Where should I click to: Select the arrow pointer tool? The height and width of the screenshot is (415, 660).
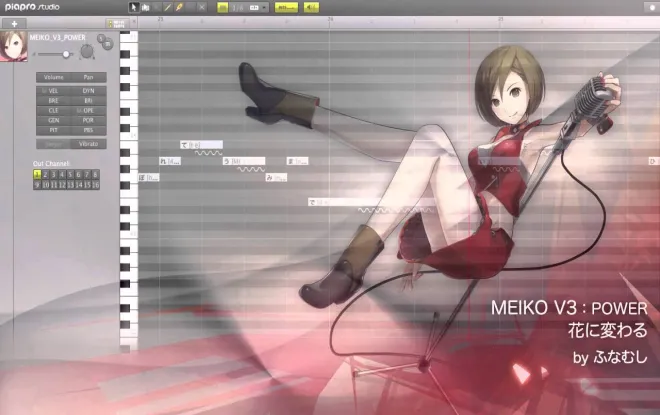[134, 8]
